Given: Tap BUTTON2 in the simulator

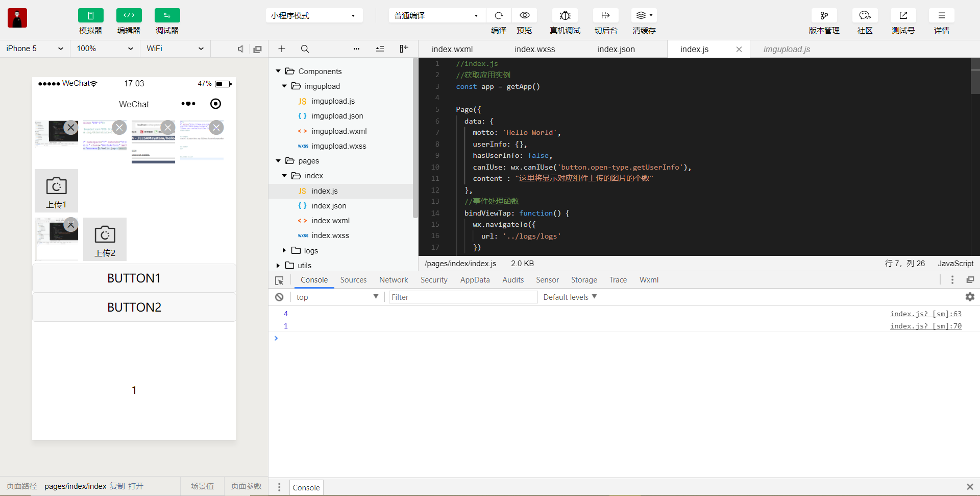Looking at the screenshot, I should 134,308.
